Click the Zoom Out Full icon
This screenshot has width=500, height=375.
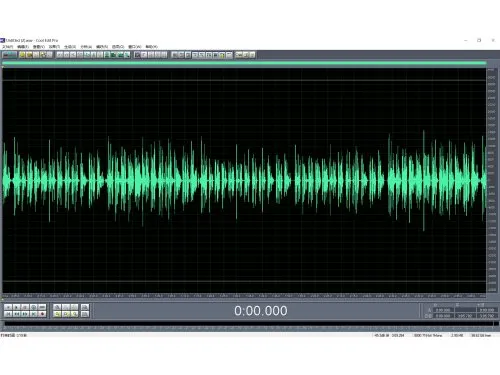74,307
